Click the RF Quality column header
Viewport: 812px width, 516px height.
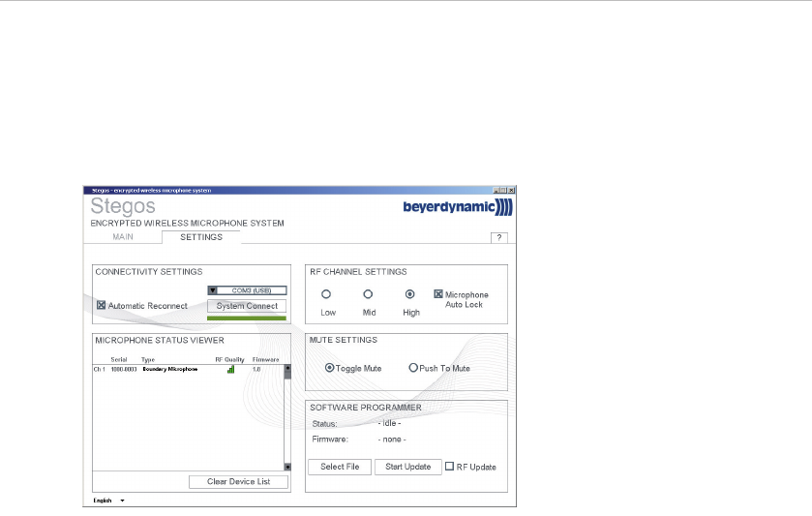click(230, 359)
